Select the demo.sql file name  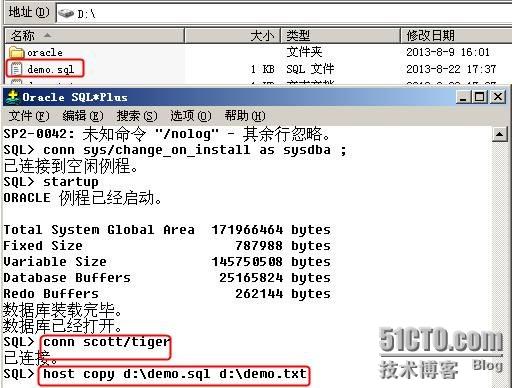(x=50, y=69)
